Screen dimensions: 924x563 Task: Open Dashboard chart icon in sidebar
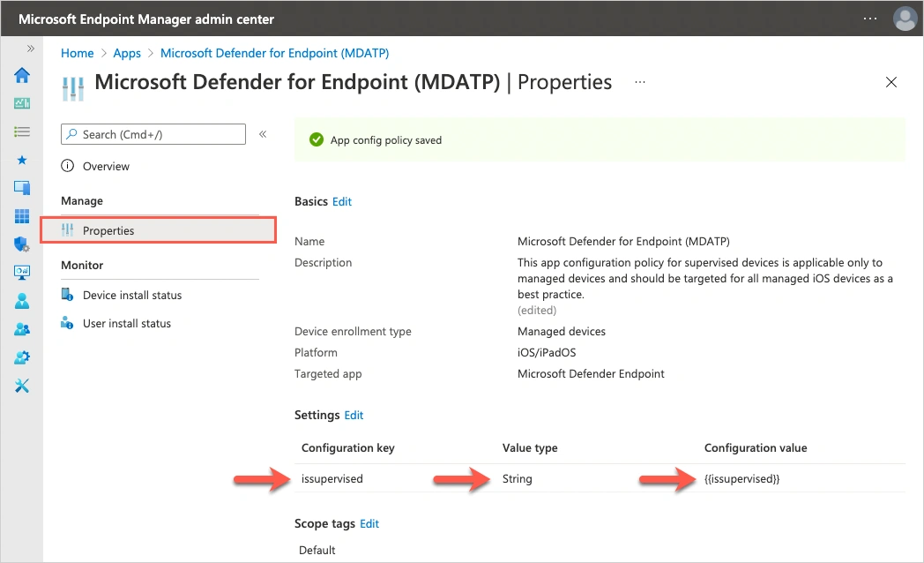[x=22, y=103]
